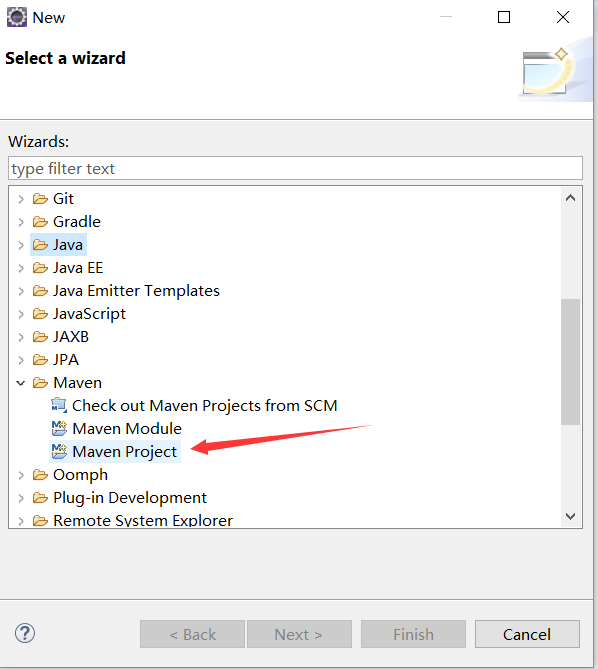Screen dimensions: 598x669
Task: Select Remote System Explorer item
Action: (x=143, y=520)
